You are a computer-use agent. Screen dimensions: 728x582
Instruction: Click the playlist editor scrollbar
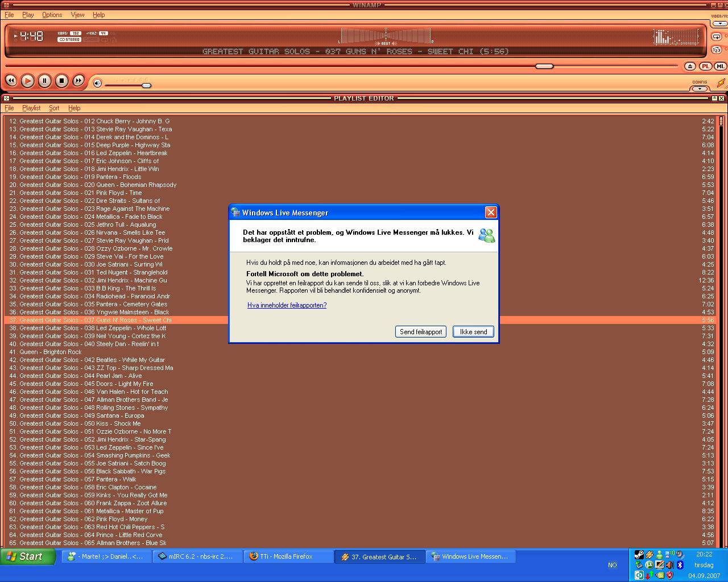pyautogui.click(x=721, y=331)
